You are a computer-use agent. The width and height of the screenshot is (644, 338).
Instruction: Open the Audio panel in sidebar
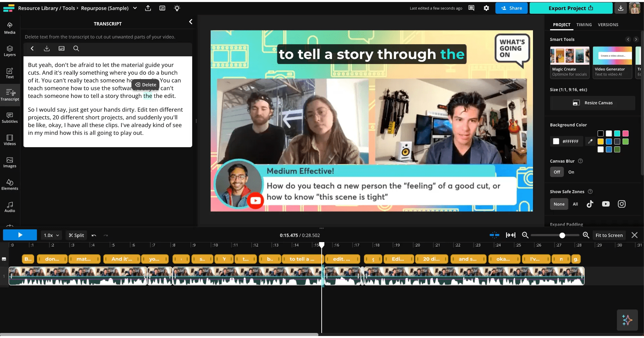[x=10, y=207]
